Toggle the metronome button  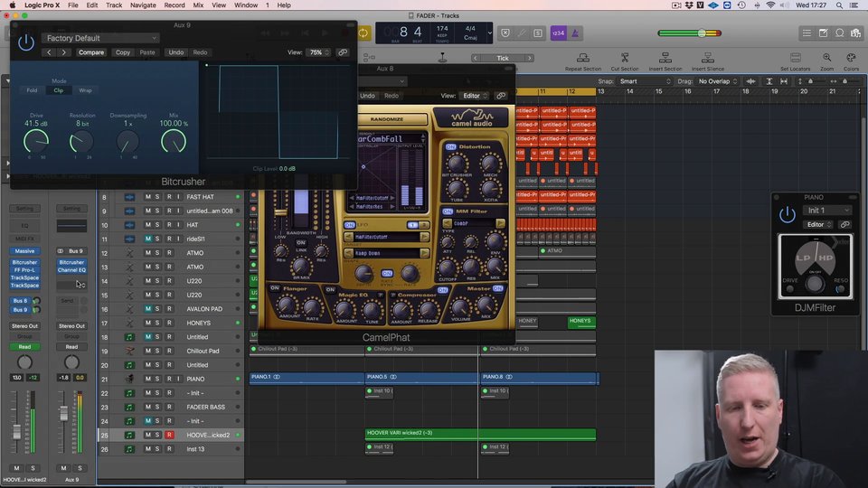tap(575, 33)
